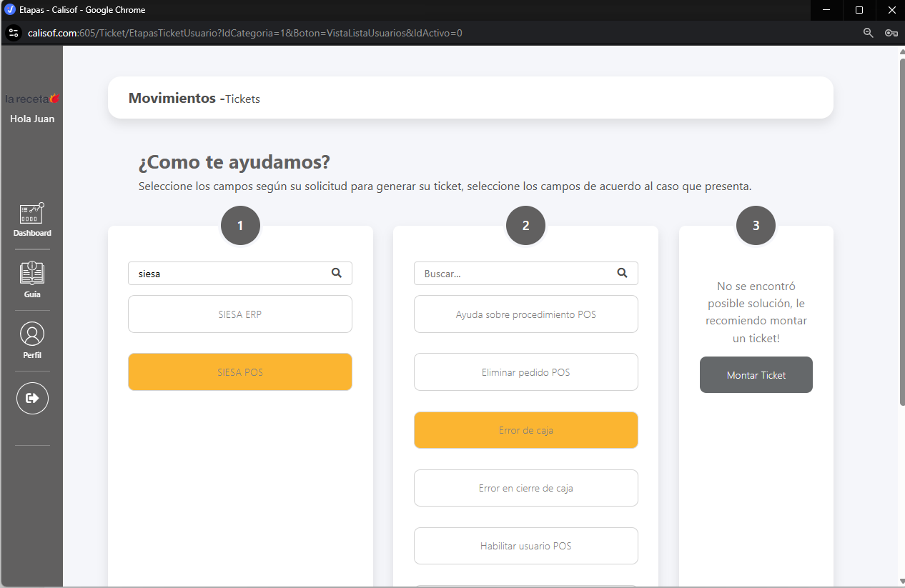The height and width of the screenshot is (588, 905).
Task: Click the ¿Como te ayudamos? heading
Action: (234, 162)
